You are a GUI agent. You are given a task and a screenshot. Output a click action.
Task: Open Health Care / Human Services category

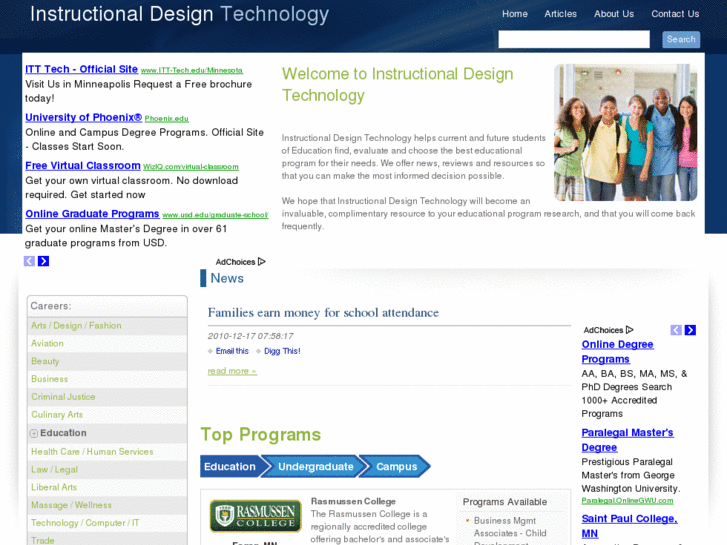click(92, 452)
